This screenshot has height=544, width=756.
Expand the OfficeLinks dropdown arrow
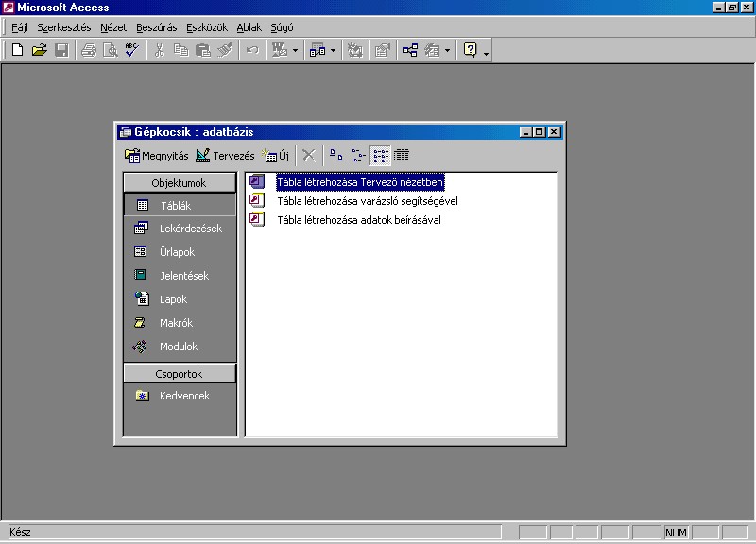[295, 51]
